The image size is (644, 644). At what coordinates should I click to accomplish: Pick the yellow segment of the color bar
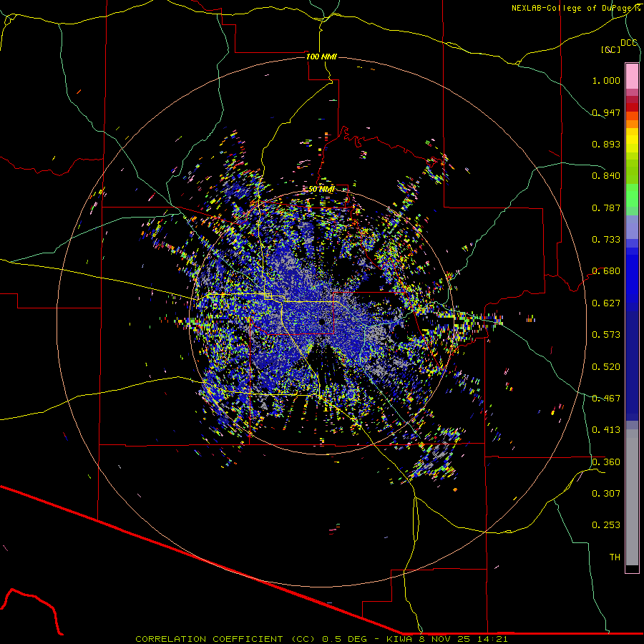(632, 140)
